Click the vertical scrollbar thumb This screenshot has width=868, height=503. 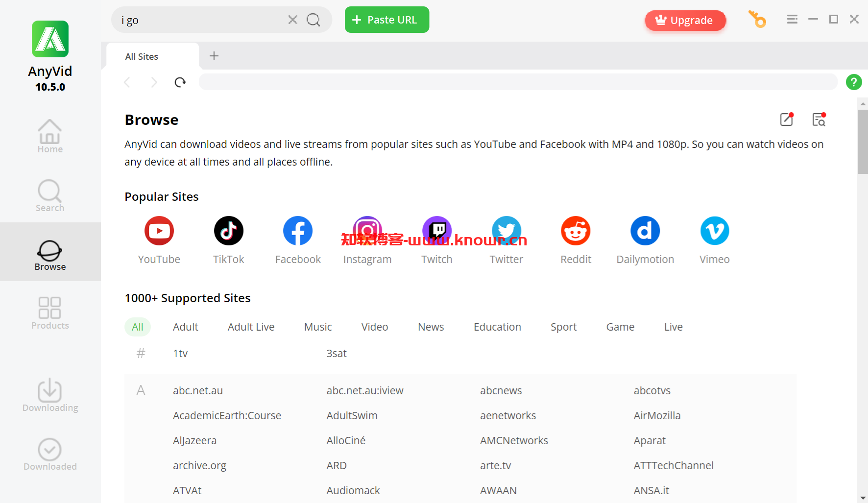coord(863,142)
